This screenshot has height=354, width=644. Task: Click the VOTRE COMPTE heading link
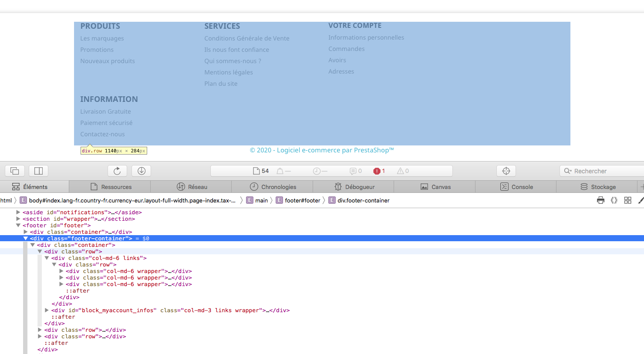[355, 26]
